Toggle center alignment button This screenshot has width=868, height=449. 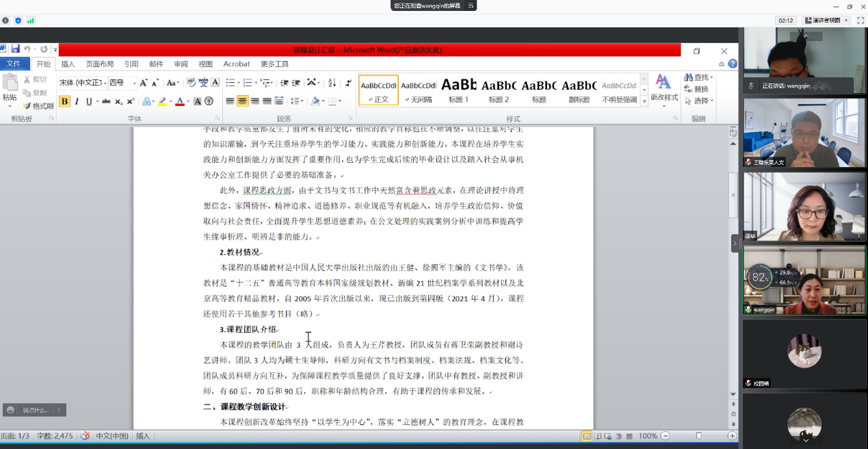242,101
